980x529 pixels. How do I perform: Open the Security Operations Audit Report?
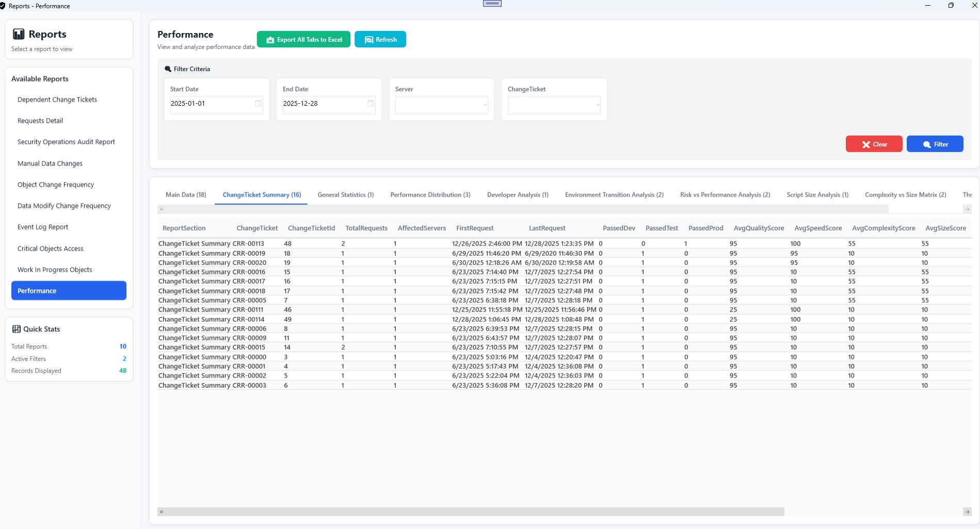coord(66,142)
